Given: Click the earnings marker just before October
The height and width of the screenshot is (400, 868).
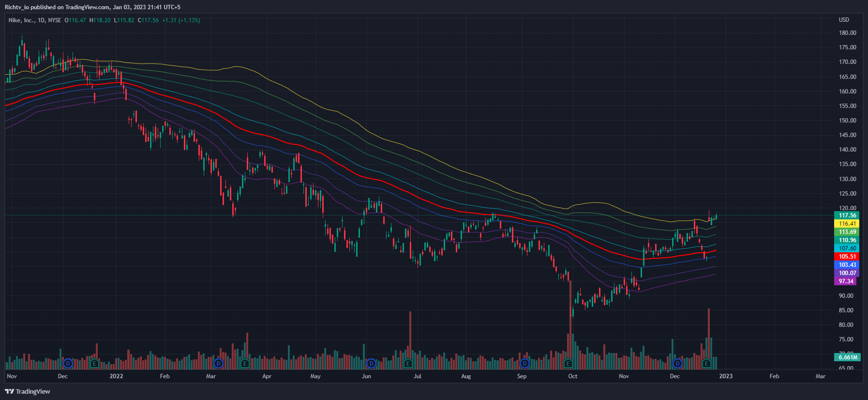Looking at the screenshot, I should point(568,363).
